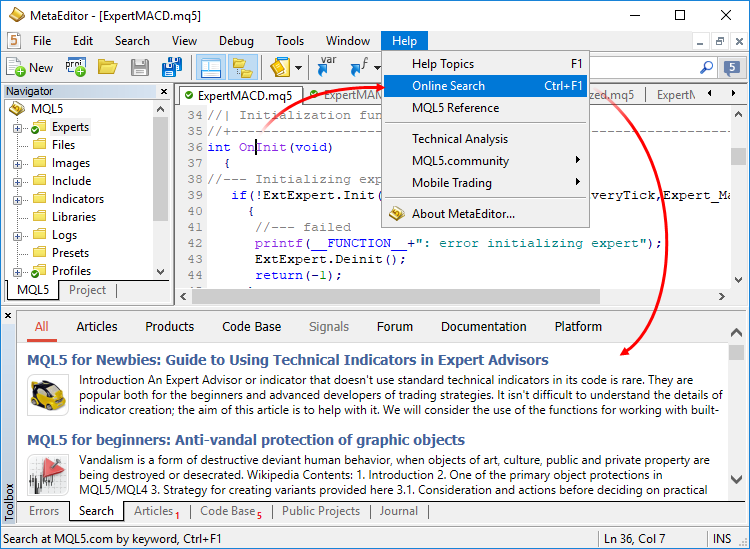Screen dimensions: 750x549
Task: Switch to the Public Projects toolbox tab
Action: (x=320, y=511)
